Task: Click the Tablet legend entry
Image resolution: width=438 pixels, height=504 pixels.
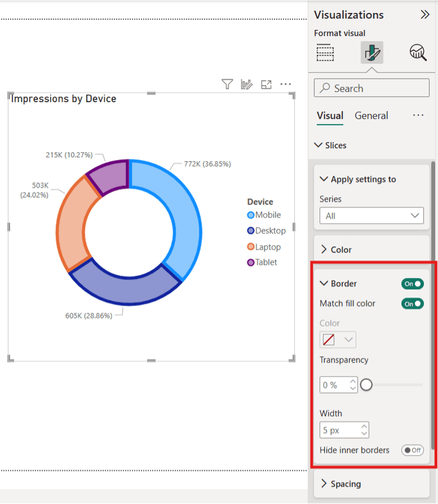Action: [x=262, y=262]
